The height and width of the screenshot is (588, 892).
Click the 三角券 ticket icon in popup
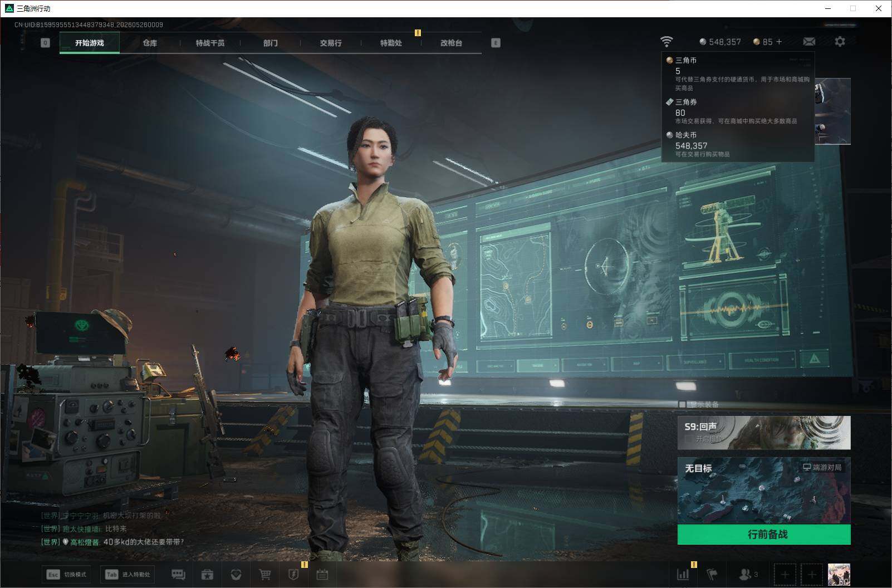point(669,102)
